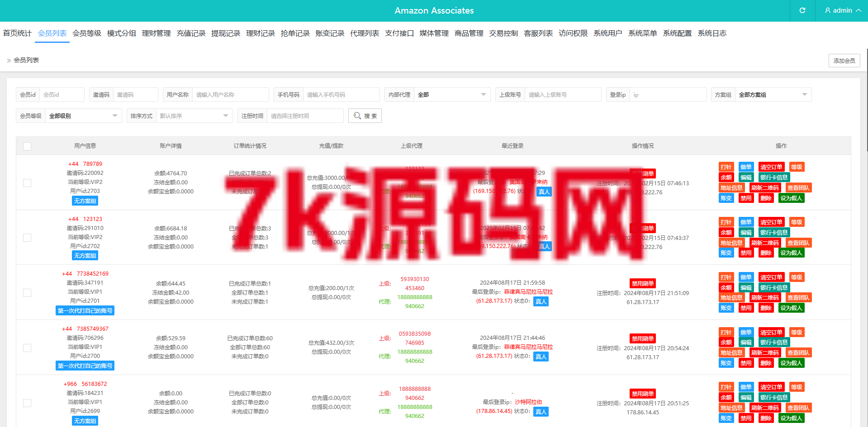
Task: Open the 会员等级 menu tab
Action: coord(87,33)
